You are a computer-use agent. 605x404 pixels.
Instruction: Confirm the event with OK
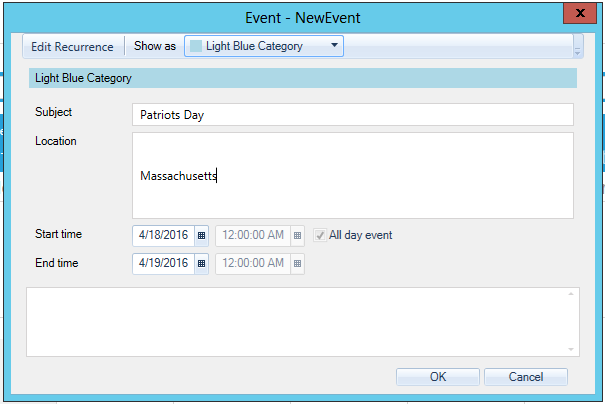(438, 377)
